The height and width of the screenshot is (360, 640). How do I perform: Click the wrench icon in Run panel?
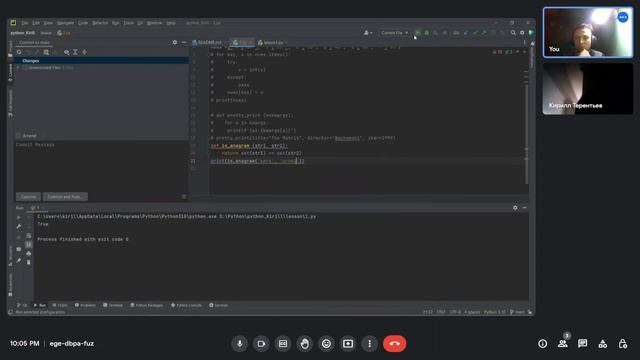[x=19, y=227]
